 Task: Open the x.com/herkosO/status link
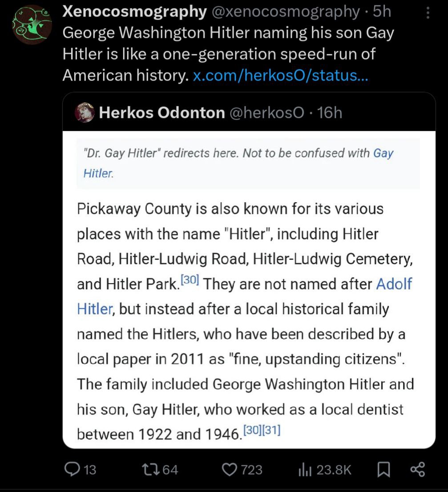281,75
